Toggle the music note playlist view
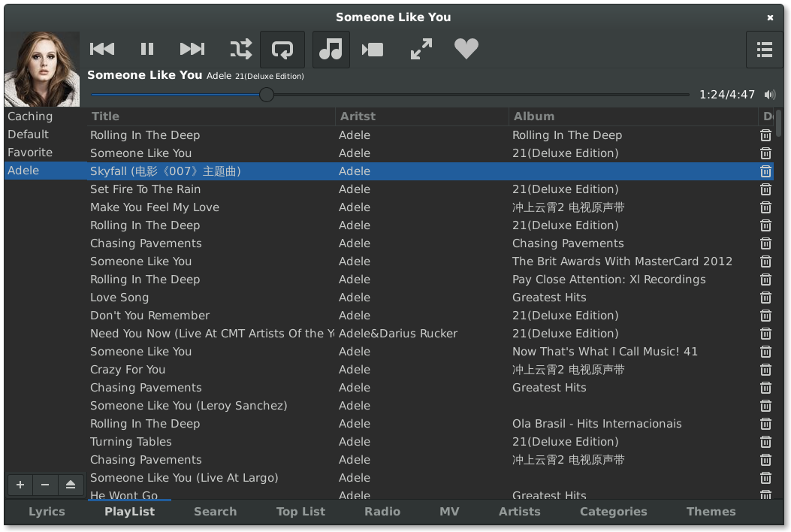 (331, 50)
